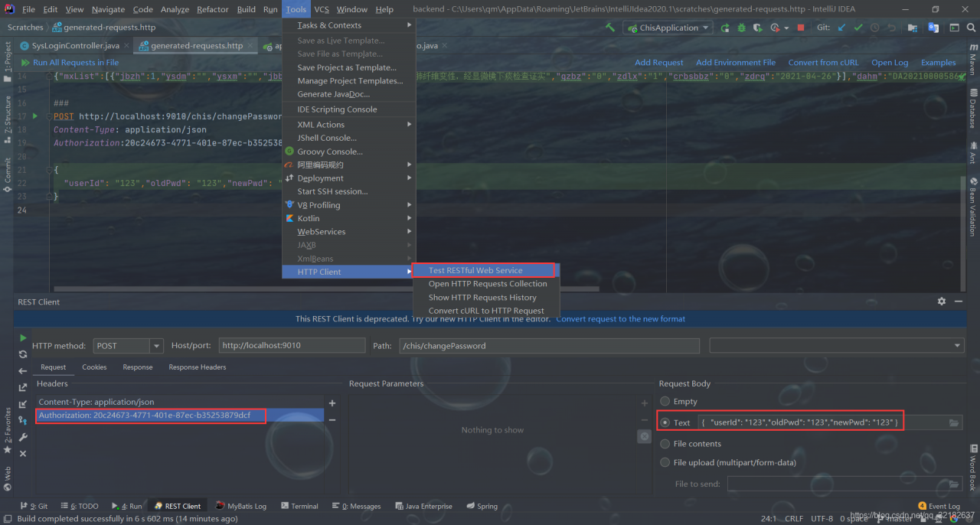
Task: Close REST Client with X sidebar icon
Action: pos(23,454)
